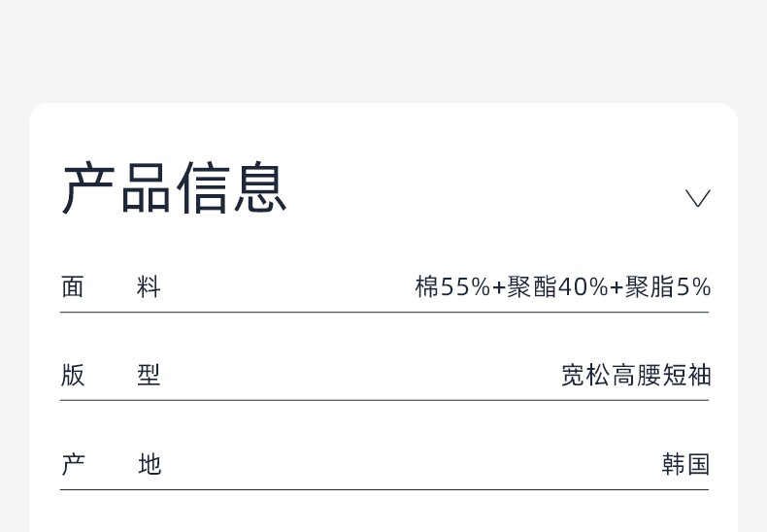
Task: Click the first plus sign in fabric composition
Action: [x=499, y=288]
